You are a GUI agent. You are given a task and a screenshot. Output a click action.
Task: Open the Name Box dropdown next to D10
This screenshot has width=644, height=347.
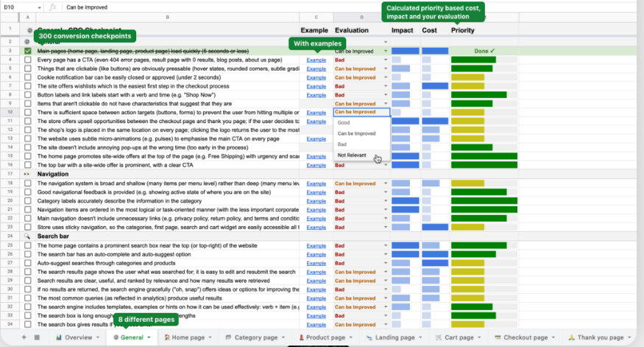click(40, 7)
